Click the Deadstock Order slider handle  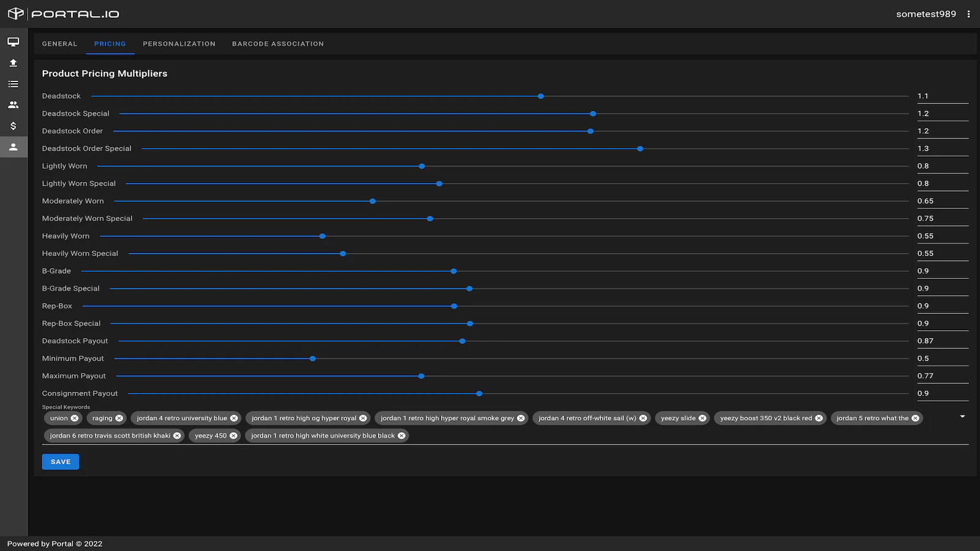(x=590, y=131)
